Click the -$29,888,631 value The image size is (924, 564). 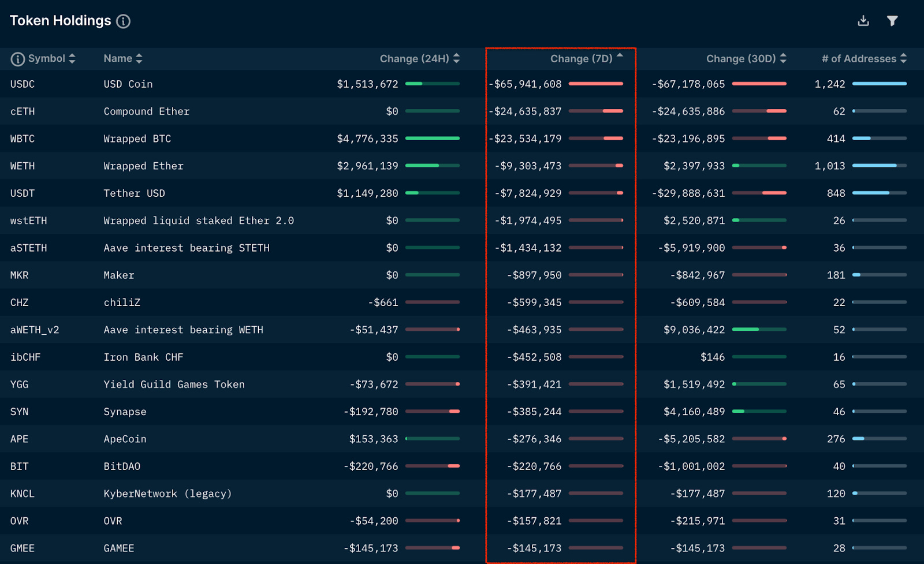pyautogui.click(x=688, y=193)
